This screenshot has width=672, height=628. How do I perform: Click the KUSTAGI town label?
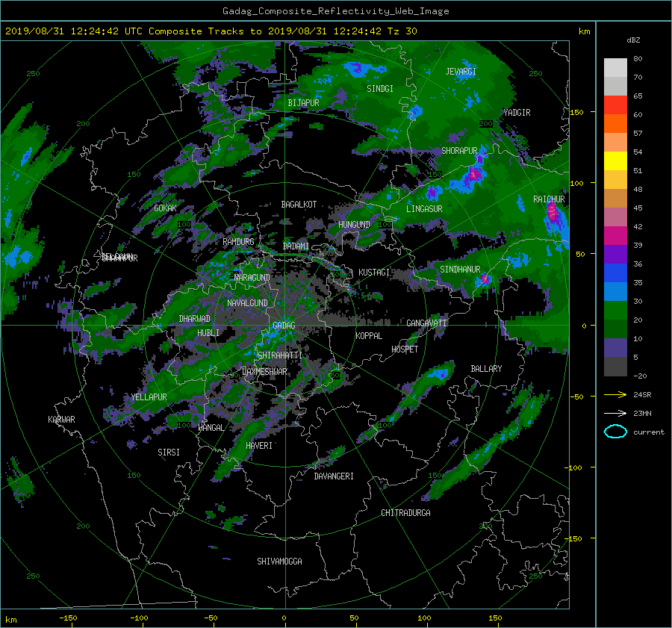(x=374, y=273)
